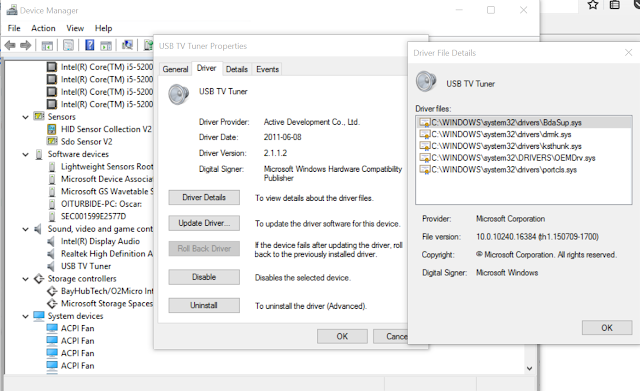Select USB TV Tuner in device tree
Screen dimensions: 640x391
click(86, 266)
